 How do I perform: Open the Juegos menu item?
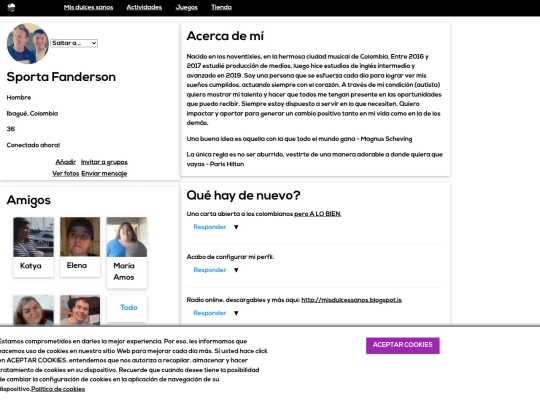click(186, 7)
